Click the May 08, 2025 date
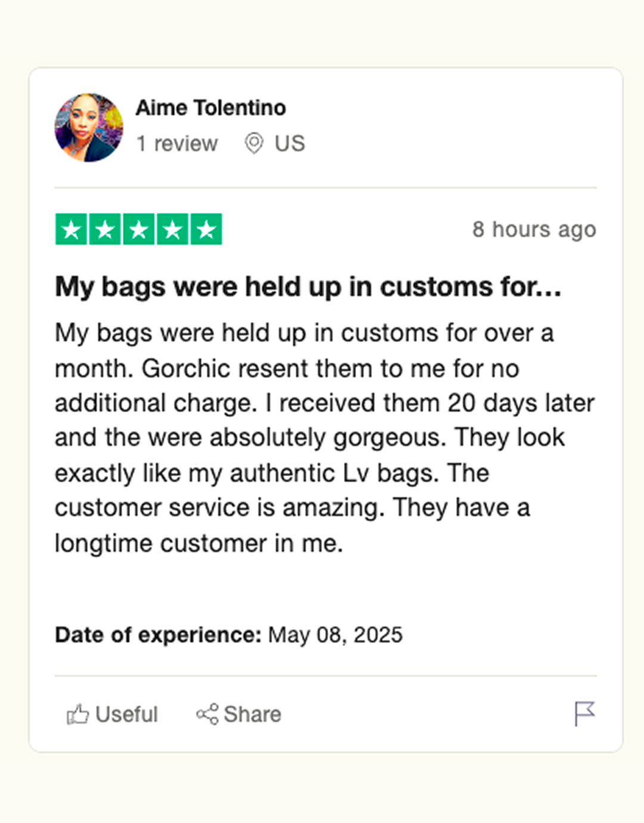 335,635
